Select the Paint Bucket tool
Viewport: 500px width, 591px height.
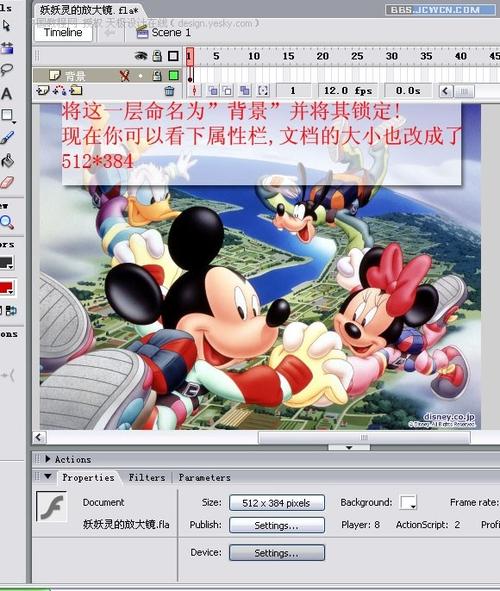7,161
